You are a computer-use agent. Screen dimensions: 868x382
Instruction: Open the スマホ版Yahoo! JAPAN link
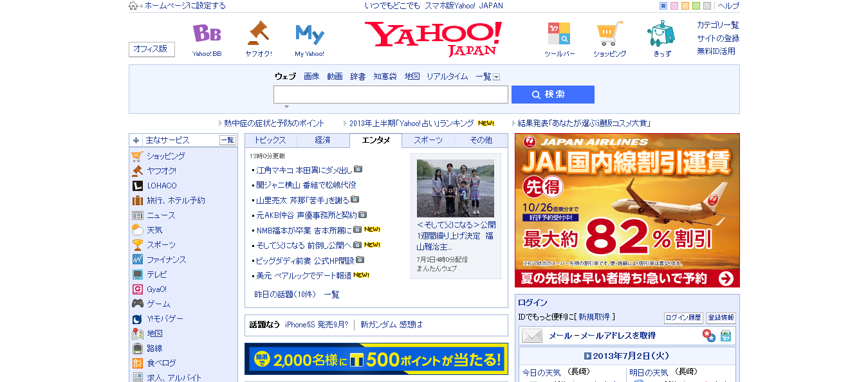[464, 6]
